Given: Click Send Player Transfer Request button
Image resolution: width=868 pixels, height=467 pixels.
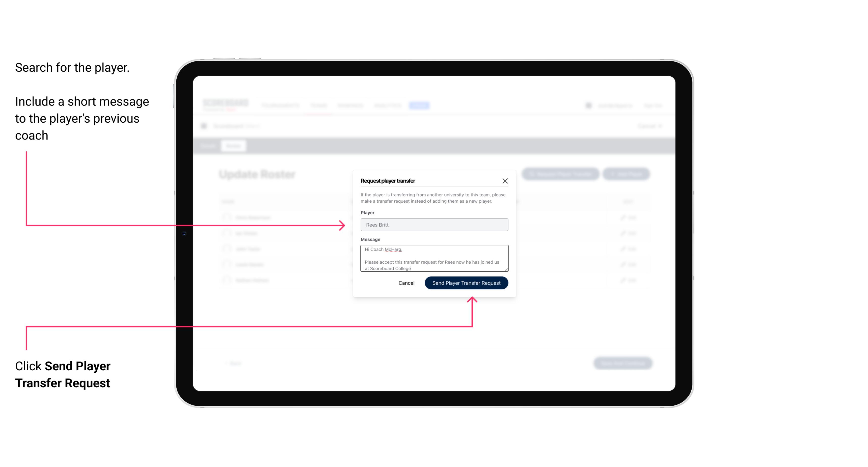Looking at the screenshot, I should point(467,282).
